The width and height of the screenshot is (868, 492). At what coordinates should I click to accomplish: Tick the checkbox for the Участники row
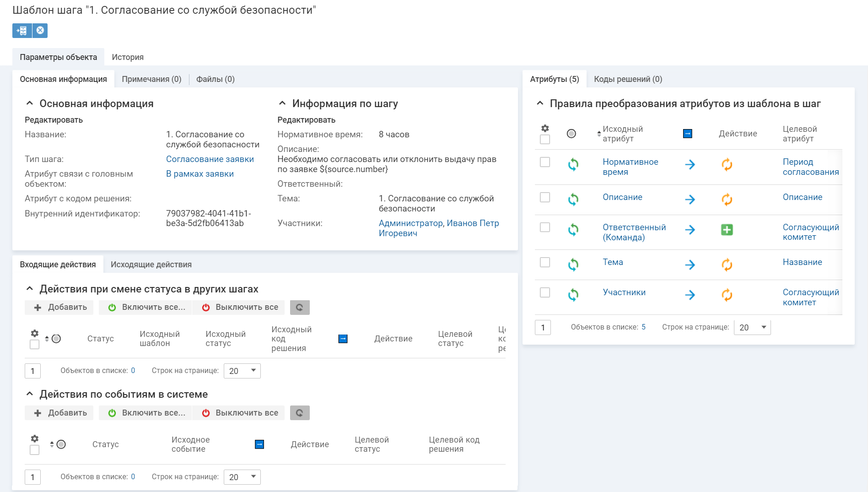(x=545, y=292)
